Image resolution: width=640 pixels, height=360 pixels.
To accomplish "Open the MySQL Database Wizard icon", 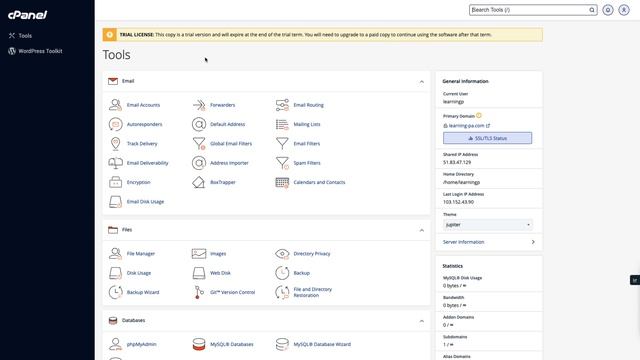I will pos(282,344).
